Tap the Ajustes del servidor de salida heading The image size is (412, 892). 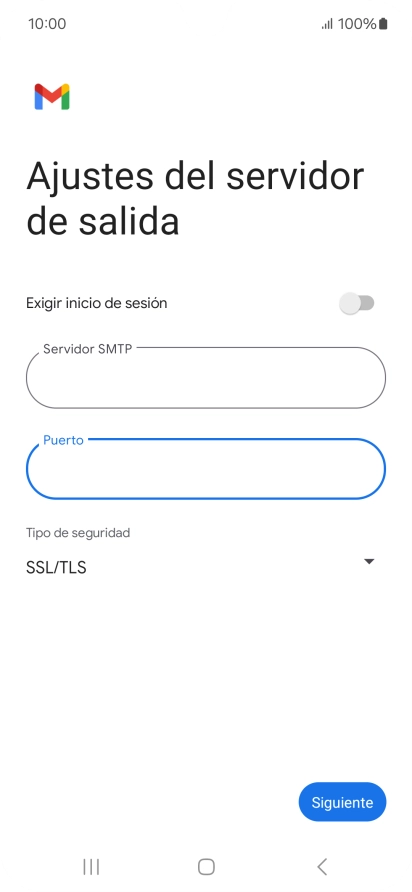(195, 199)
